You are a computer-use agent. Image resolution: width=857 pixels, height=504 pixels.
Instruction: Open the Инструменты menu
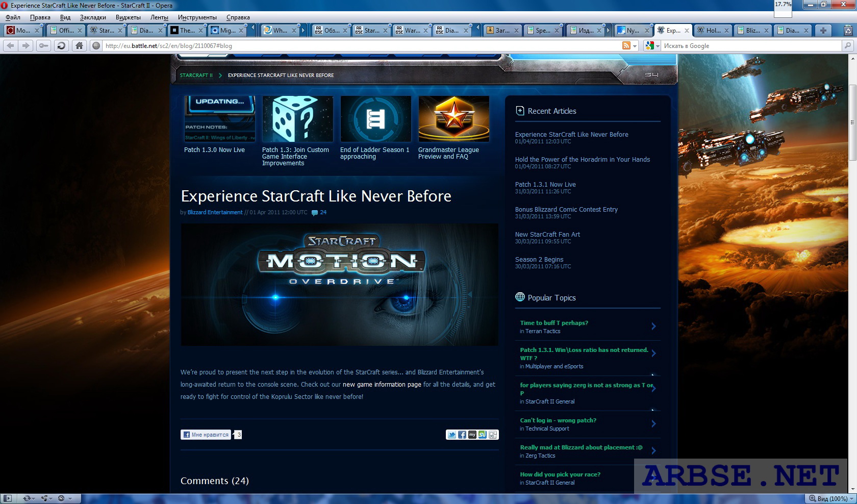(x=197, y=17)
